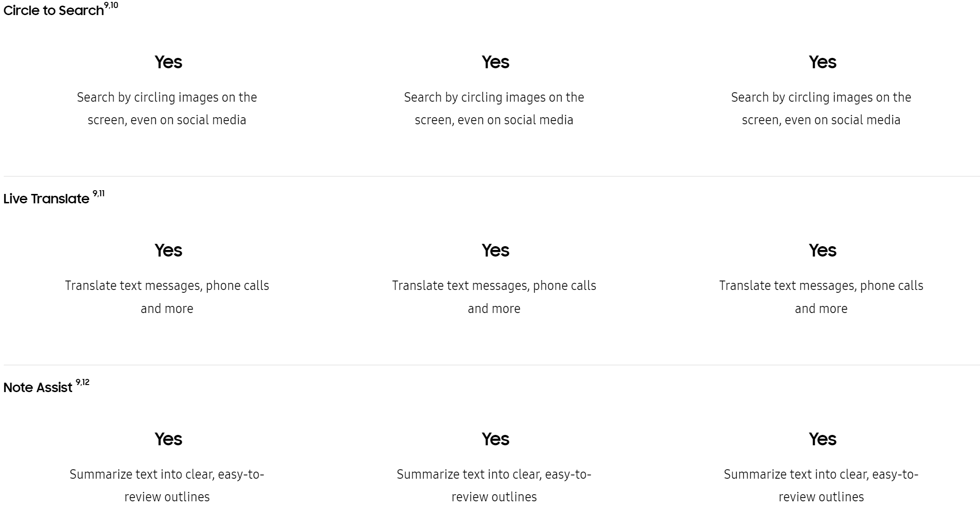Click the Live Translate heading
This screenshot has width=980, height=530.
pos(46,199)
